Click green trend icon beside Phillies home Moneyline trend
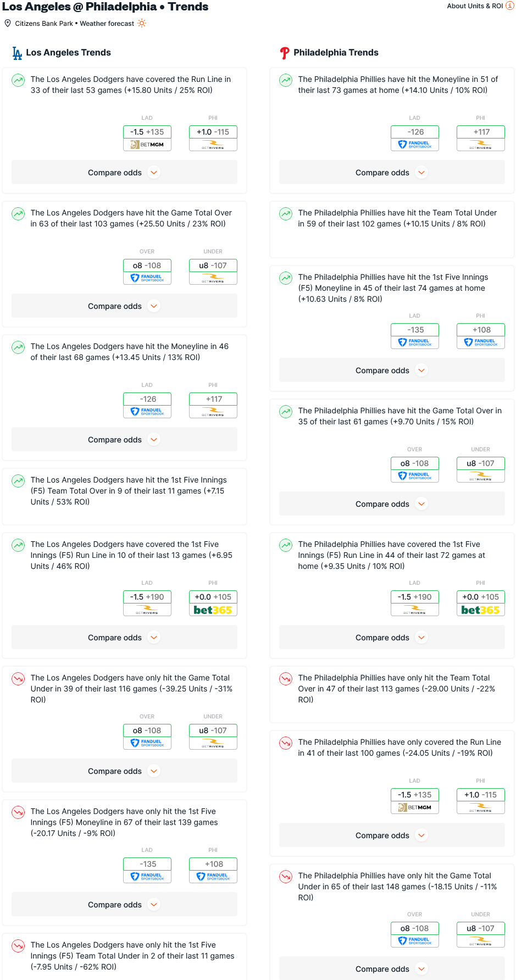The height and width of the screenshot is (980, 516). point(286,80)
